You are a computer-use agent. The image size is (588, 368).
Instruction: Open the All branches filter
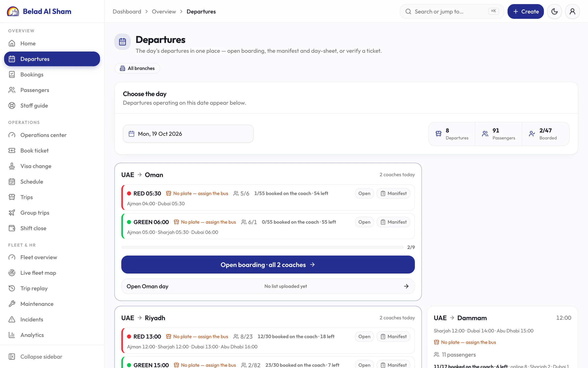[137, 68]
